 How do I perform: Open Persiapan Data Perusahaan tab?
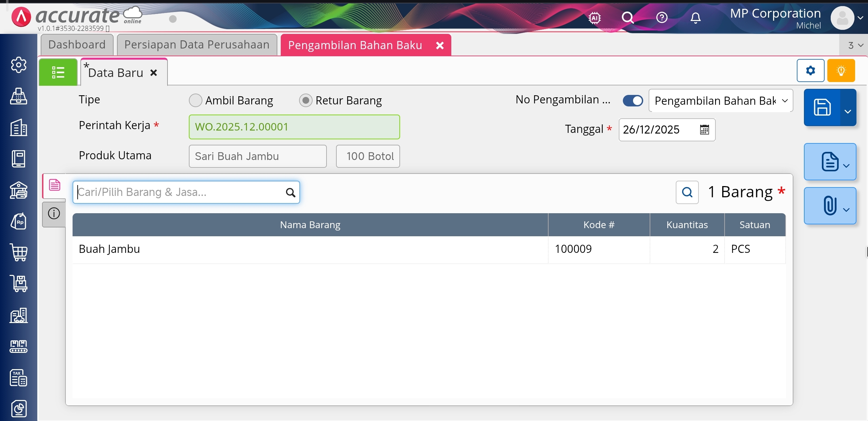(197, 45)
